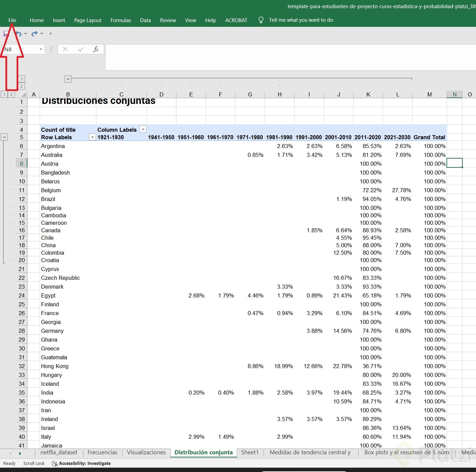The image size is (476, 472).
Task: Open the Row Labels filter dropdown
Action: tap(92, 137)
